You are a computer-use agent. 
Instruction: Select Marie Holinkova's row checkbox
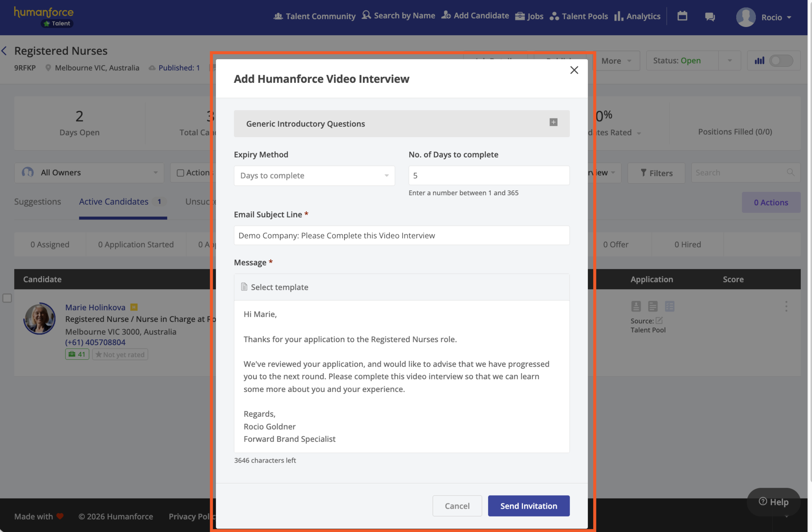7,298
